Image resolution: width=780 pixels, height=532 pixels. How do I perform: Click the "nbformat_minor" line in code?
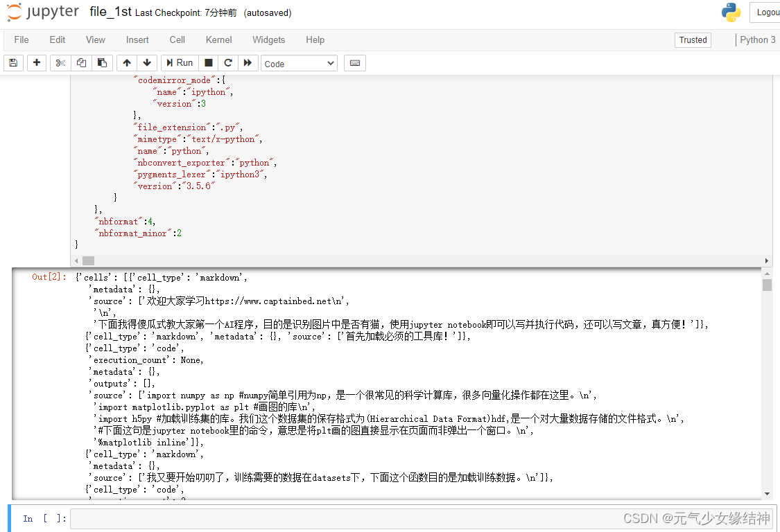[138, 233]
